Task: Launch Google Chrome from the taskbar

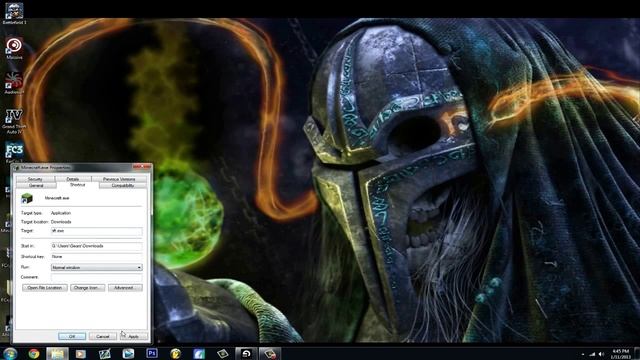Action: pyautogui.click(x=34, y=353)
